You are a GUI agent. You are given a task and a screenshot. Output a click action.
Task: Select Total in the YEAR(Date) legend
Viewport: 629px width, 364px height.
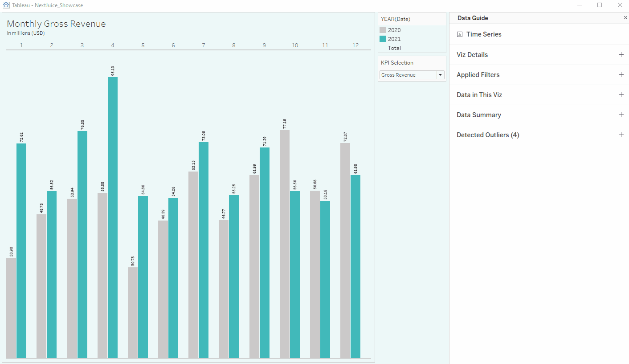tap(394, 48)
